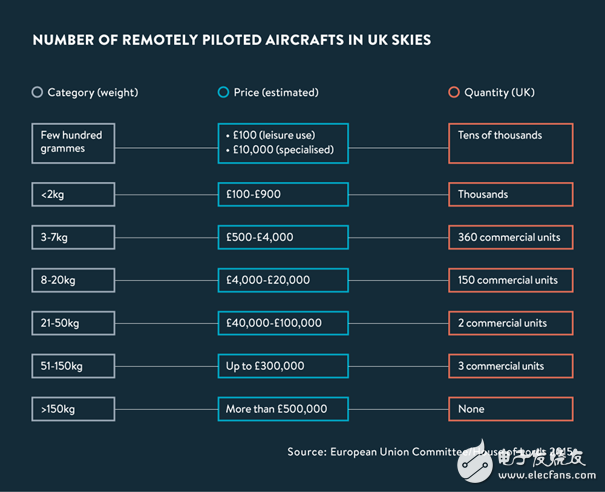
Task: Click the grey Category (weight) legend circle
Action: [x=38, y=93]
